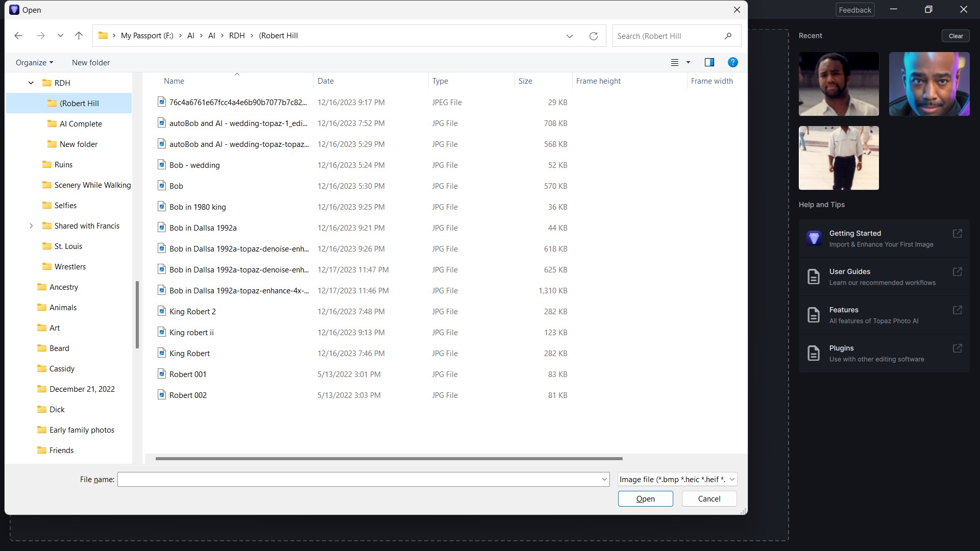Click New folder in the toolbar
Image resolution: width=980 pixels, height=551 pixels.
91,62
